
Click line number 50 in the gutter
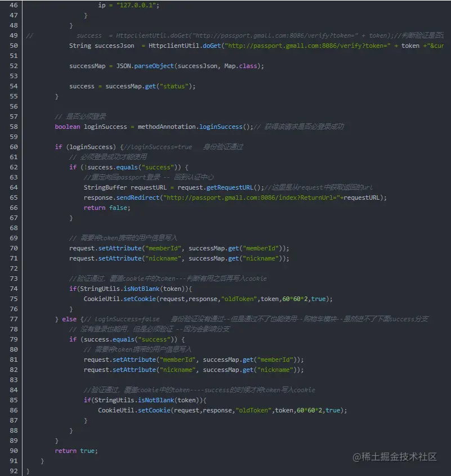pos(14,46)
